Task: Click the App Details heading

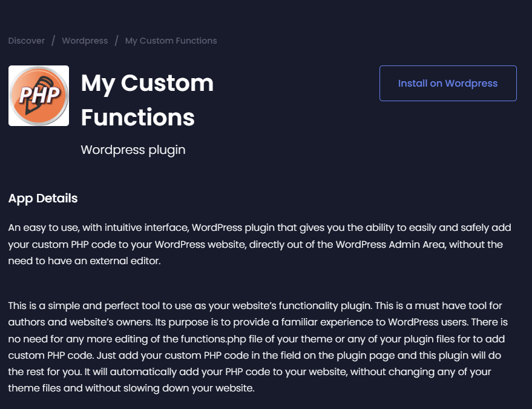Action: point(43,198)
